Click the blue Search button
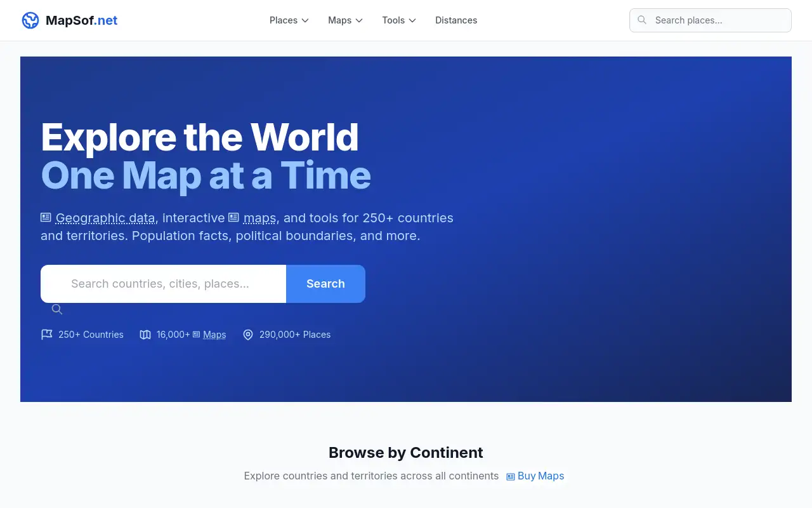 point(325,284)
